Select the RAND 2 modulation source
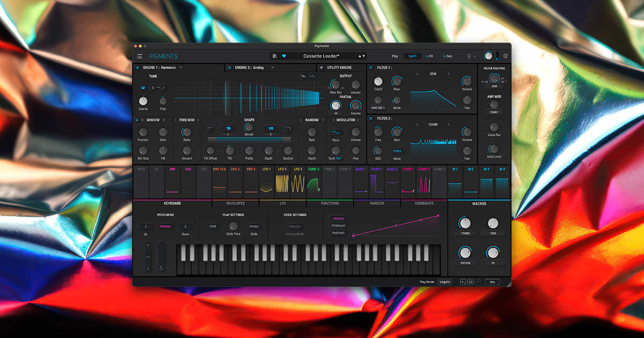Screen dimensions: 644x338 pos(376,182)
